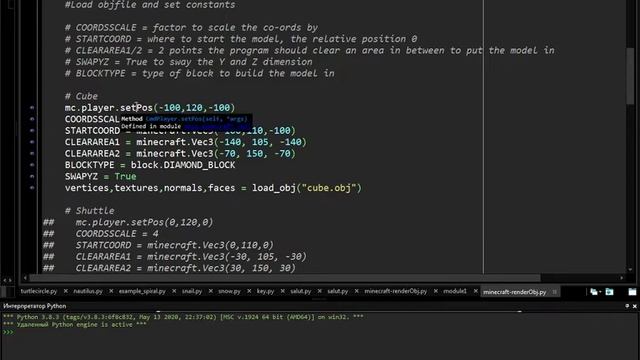Viewport: 640px width, 360px height.
Task: Close the Python interpreter panel
Action: tap(635, 306)
